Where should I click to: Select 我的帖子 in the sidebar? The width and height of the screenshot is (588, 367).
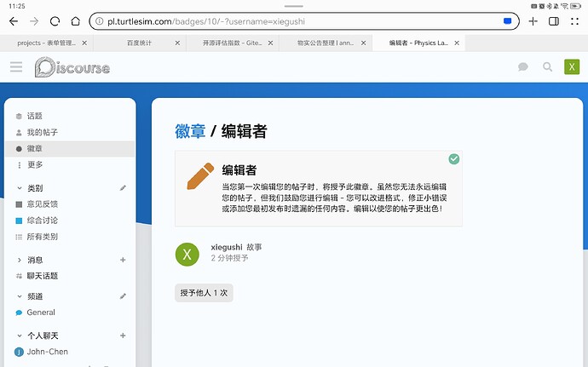(x=42, y=132)
